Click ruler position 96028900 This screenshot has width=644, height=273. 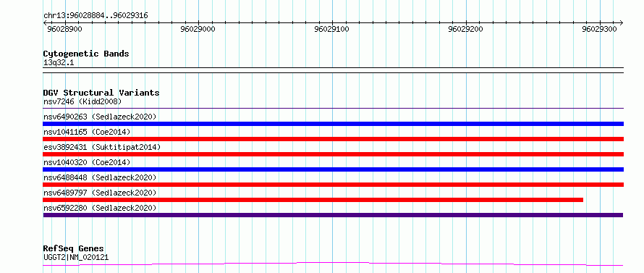point(65,29)
